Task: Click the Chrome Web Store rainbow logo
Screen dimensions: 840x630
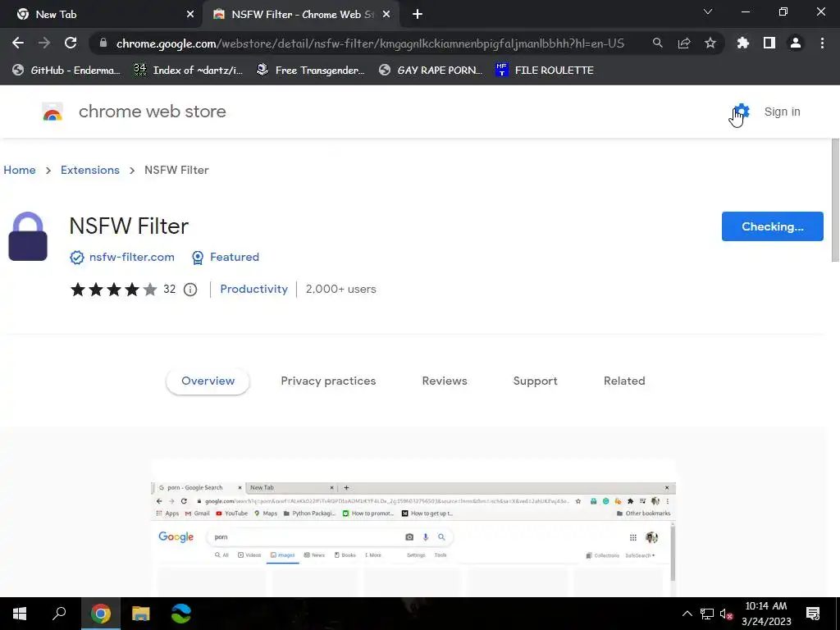Action: [52, 112]
